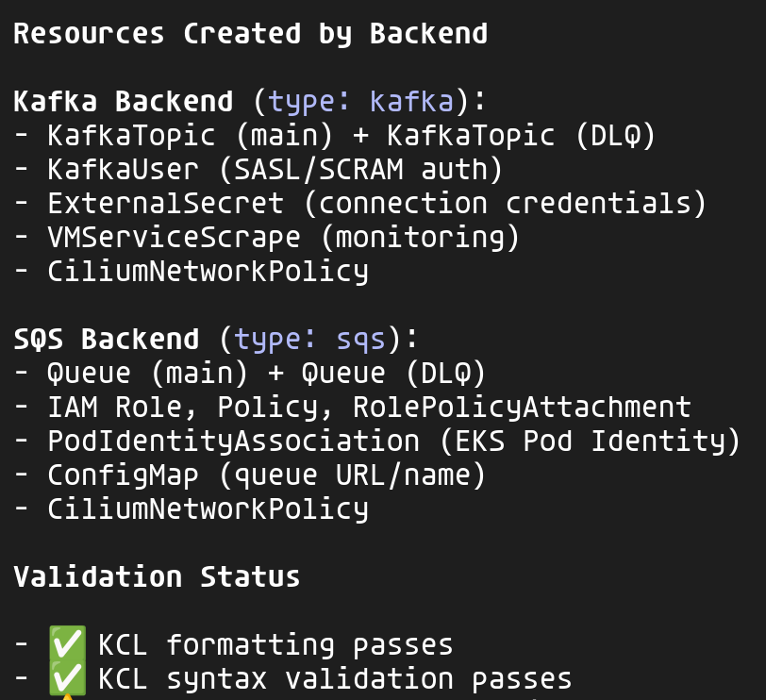This screenshot has width=766, height=700.
Task: Select the KafkaUser (SASL/SCRAM auth) line
Action: (x=275, y=170)
